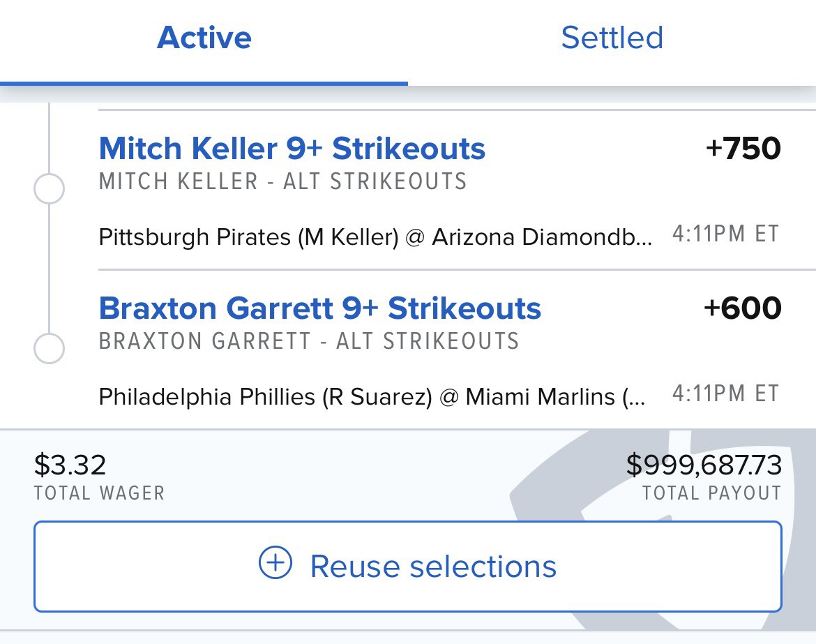Image resolution: width=816 pixels, height=644 pixels.
Task: Click the +600 odds value
Action: [743, 308]
